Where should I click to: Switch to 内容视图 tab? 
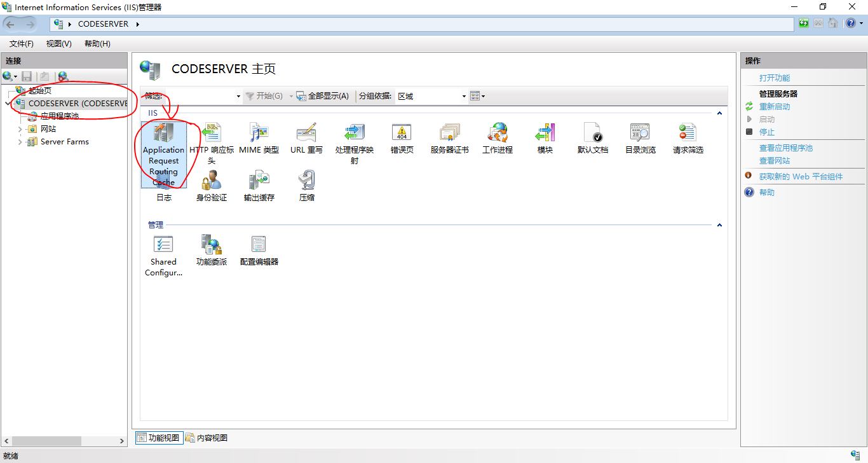click(207, 438)
